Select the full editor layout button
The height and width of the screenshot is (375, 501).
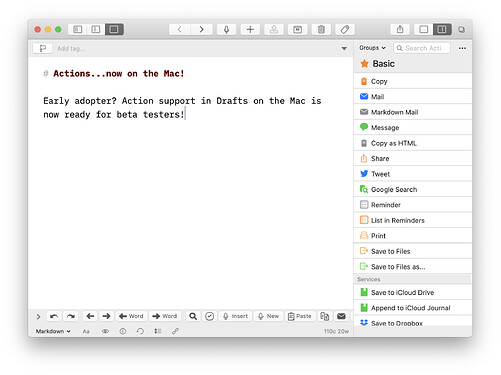tap(114, 29)
